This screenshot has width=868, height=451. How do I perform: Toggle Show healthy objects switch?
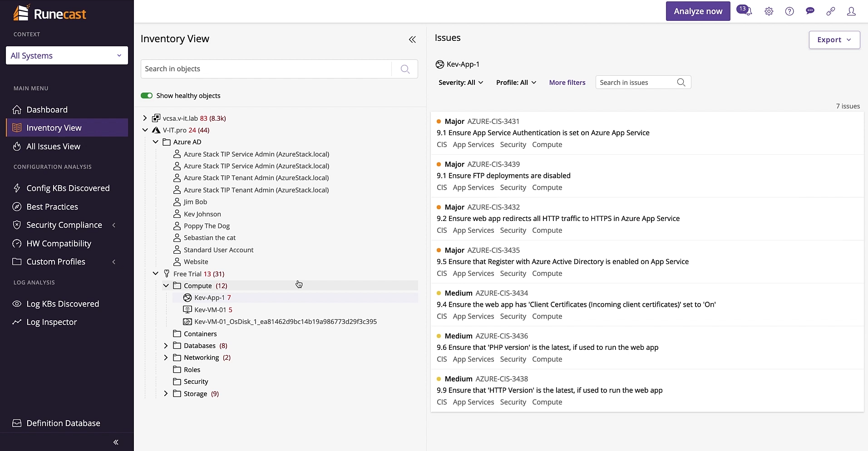click(147, 96)
